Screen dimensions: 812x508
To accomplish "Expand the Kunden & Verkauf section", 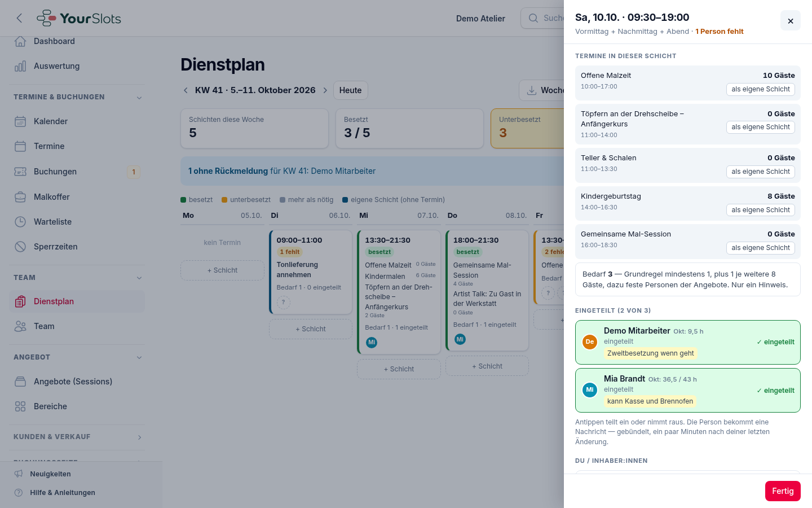I will pyautogui.click(x=139, y=437).
